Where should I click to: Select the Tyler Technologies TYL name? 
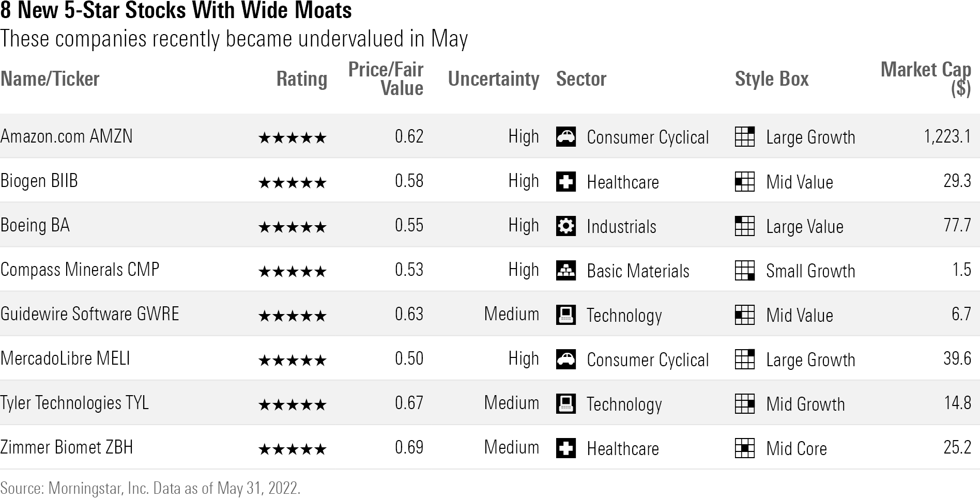pyautogui.click(x=74, y=403)
